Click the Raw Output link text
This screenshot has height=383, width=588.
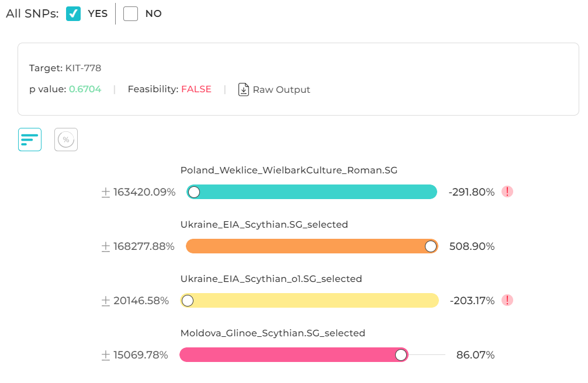[x=281, y=89]
